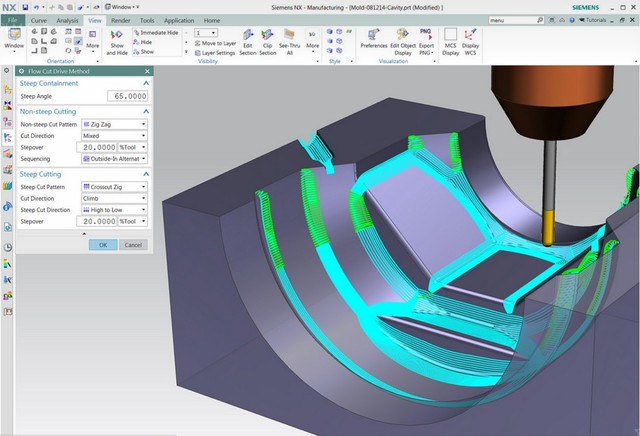This screenshot has width=640, height=436.
Task: Click the orange tool holder in the 3D viewport
Action: click(552, 102)
